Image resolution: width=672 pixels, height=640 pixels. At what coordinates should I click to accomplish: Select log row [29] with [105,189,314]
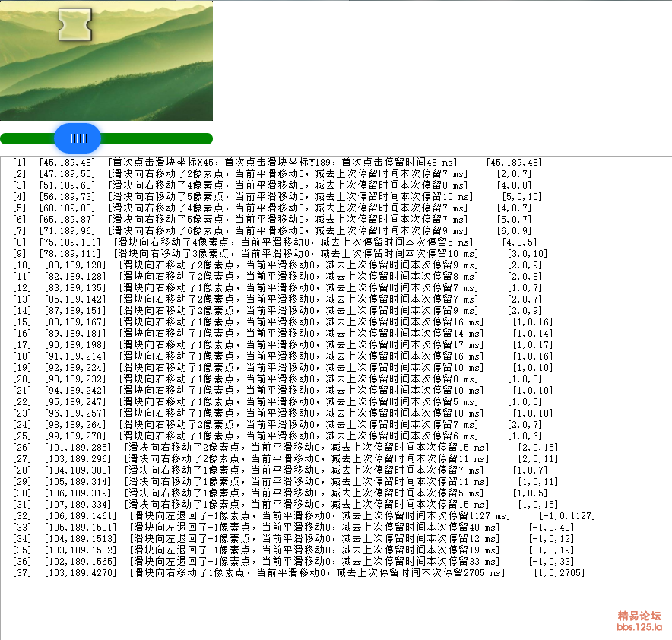(x=285, y=481)
